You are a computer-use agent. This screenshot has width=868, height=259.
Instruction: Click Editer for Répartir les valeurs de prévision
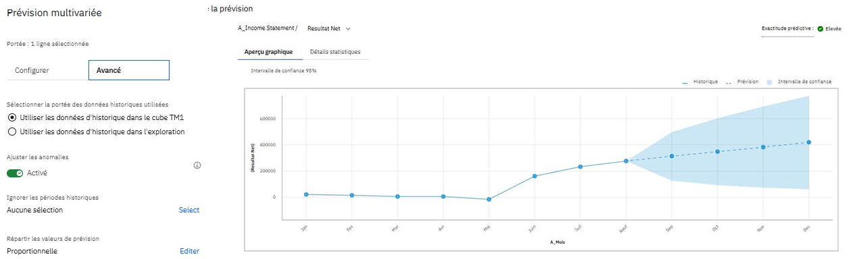[x=190, y=251]
